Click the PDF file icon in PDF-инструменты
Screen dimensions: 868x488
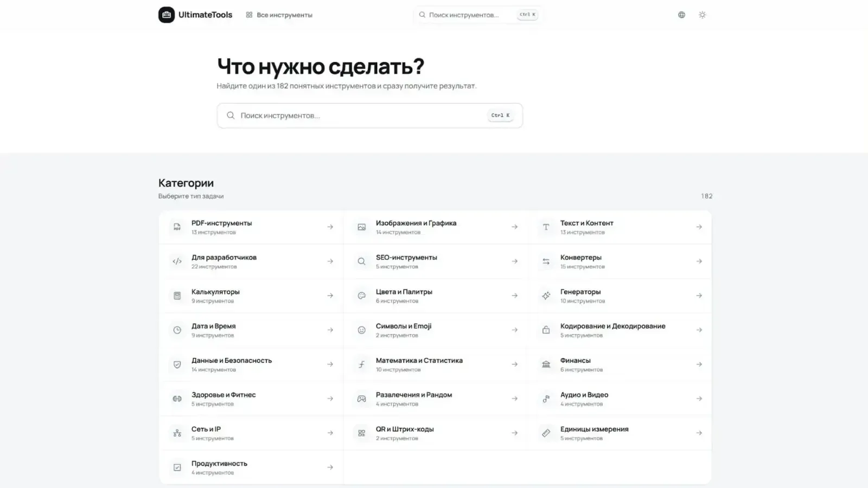(x=177, y=227)
